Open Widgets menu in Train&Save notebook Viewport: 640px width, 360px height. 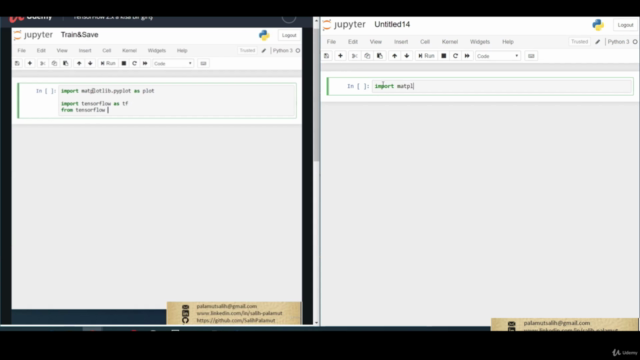pos(157,51)
